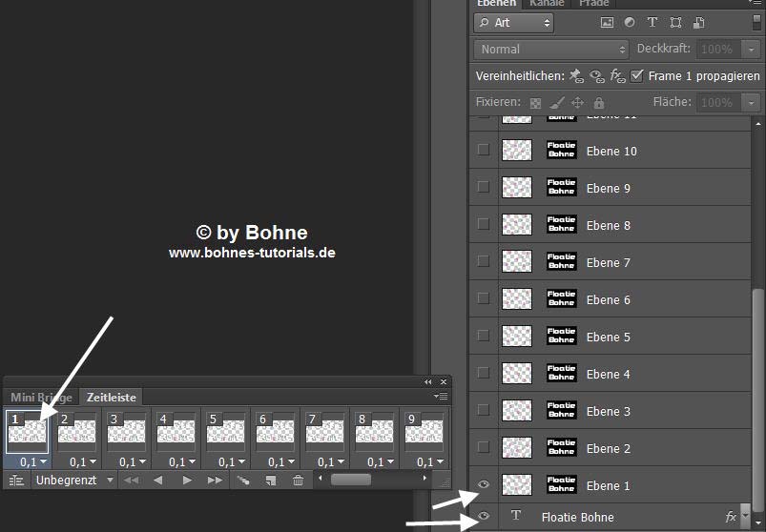Open the Unbegrenzt loop options dropdown

tap(75, 481)
